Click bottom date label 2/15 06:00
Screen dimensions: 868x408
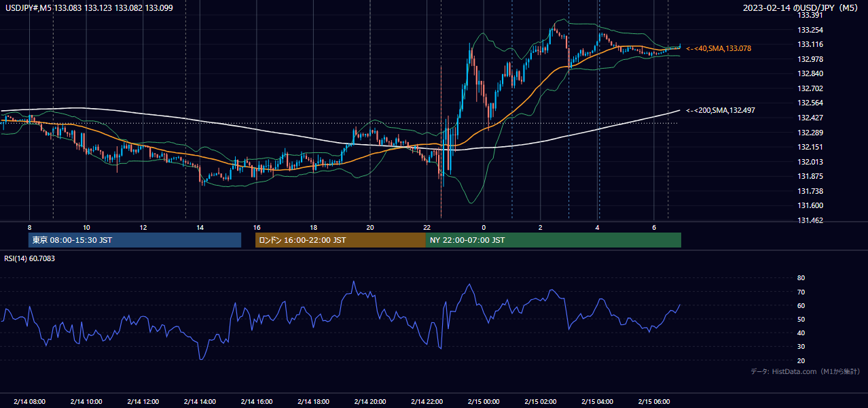tap(654, 402)
